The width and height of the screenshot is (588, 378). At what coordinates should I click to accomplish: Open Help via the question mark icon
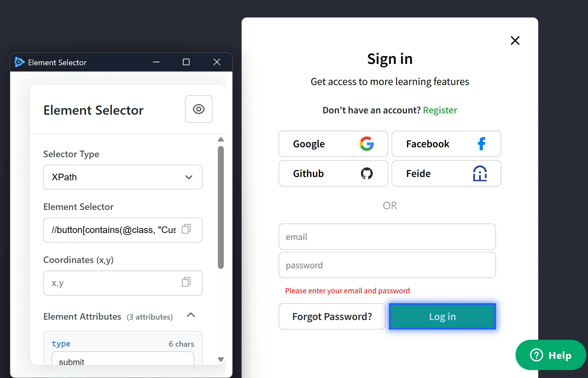pyautogui.click(x=536, y=355)
